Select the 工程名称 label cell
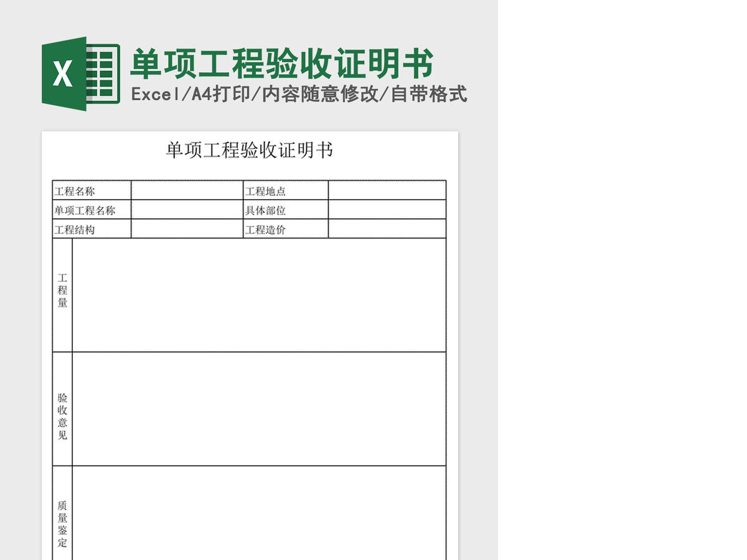Screen dimensions: 747x560 (x=92, y=190)
